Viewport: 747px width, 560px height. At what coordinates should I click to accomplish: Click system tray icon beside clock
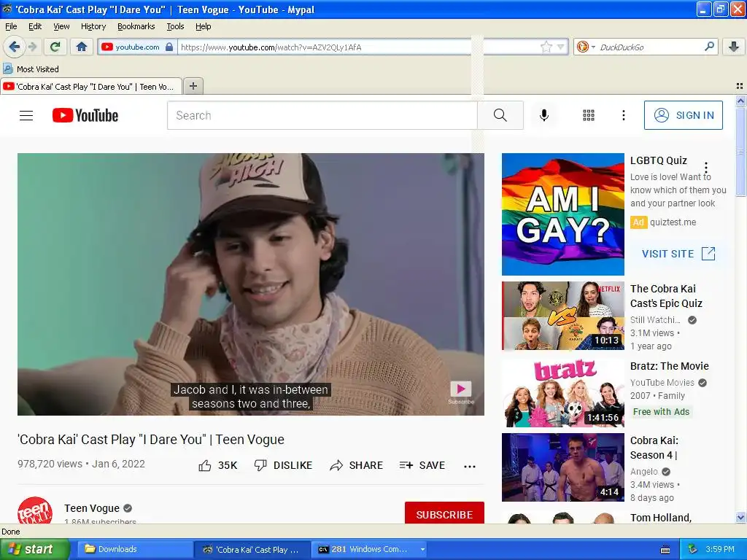pos(693,549)
